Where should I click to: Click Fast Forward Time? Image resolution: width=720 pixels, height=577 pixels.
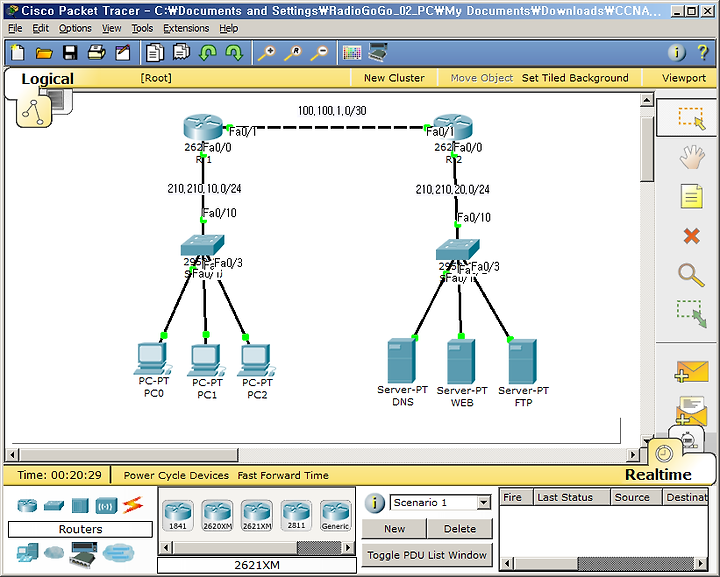[x=283, y=476]
